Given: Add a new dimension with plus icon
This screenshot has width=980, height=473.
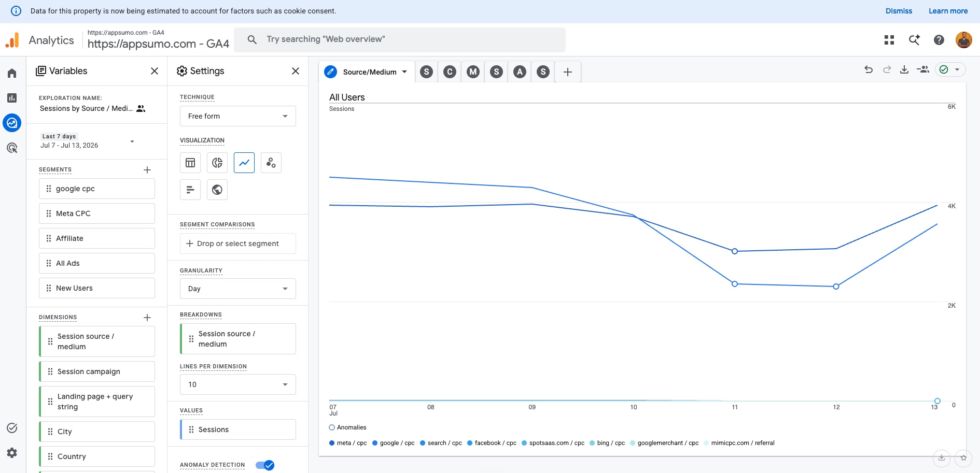Looking at the screenshot, I should point(147,318).
